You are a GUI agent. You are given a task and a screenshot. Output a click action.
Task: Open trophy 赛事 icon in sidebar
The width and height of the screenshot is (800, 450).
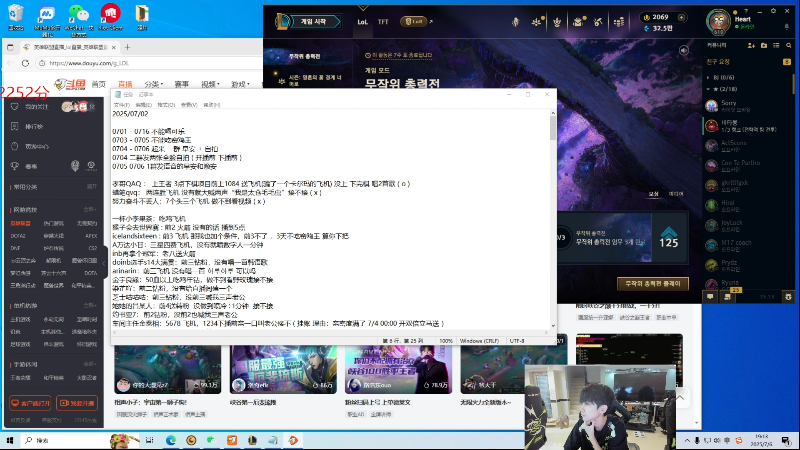click(x=14, y=166)
